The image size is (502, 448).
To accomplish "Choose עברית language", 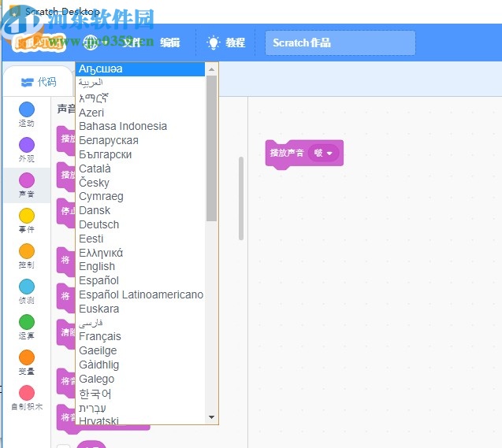I will pyautogui.click(x=140, y=408).
